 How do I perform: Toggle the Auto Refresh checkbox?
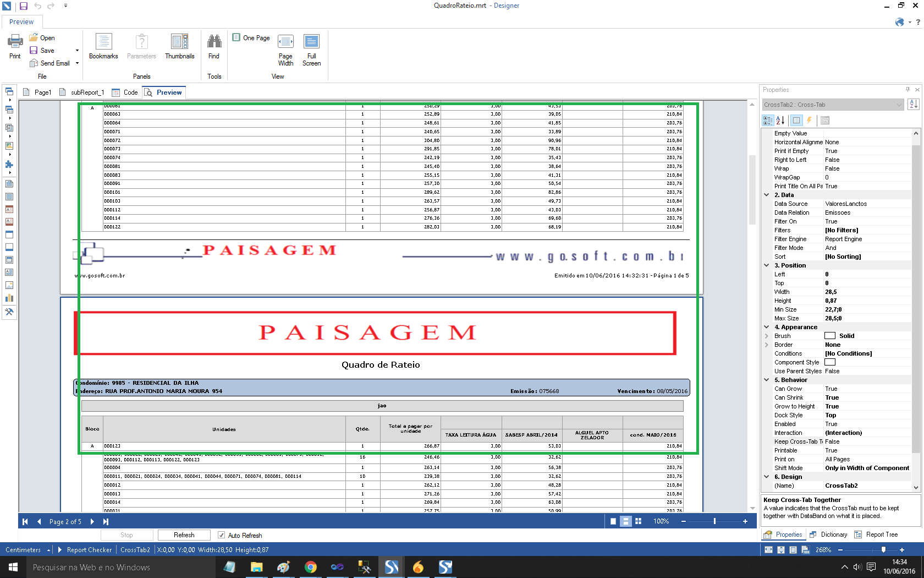pos(221,535)
